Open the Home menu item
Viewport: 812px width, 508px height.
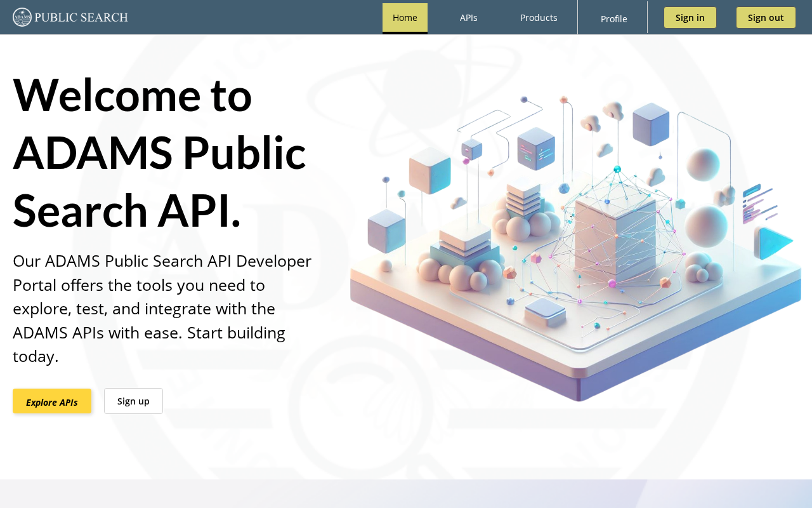[405, 18]
